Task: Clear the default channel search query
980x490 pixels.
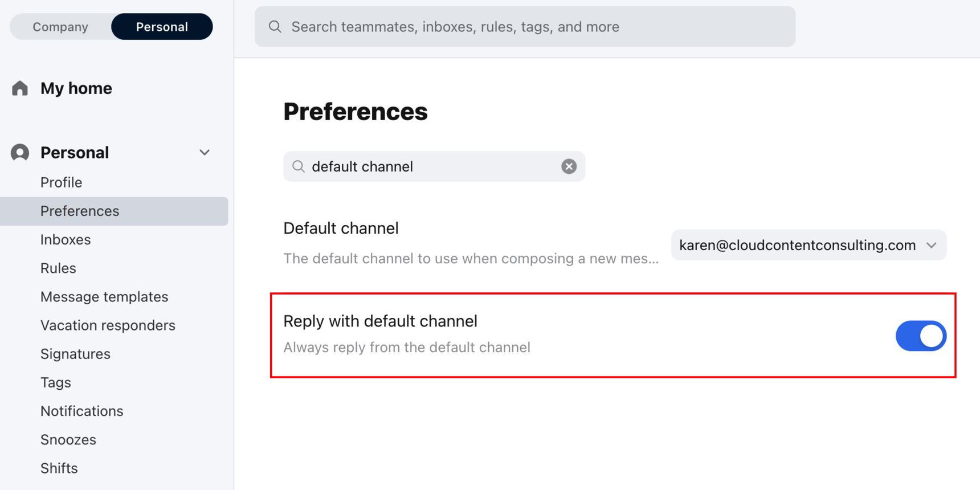Action: (569, 166)
